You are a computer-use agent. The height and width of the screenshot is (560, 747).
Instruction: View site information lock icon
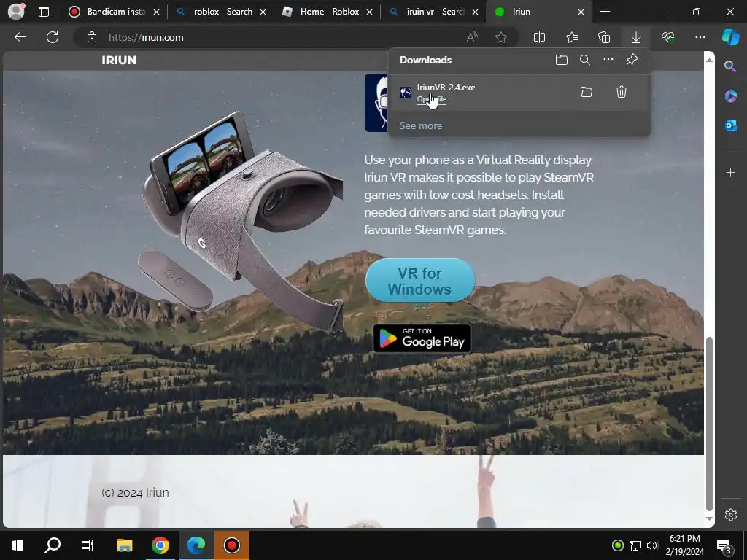pyautogui.click(x=92, y=37)
